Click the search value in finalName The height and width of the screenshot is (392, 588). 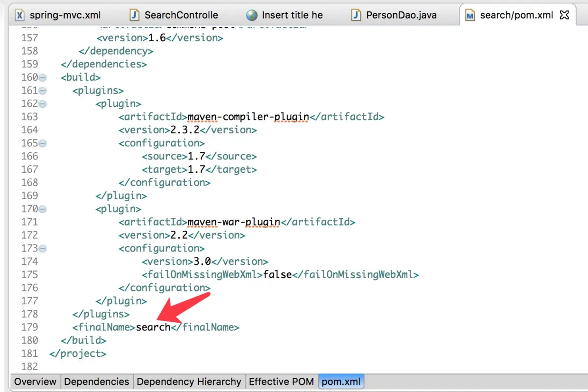tap(153, 327)
